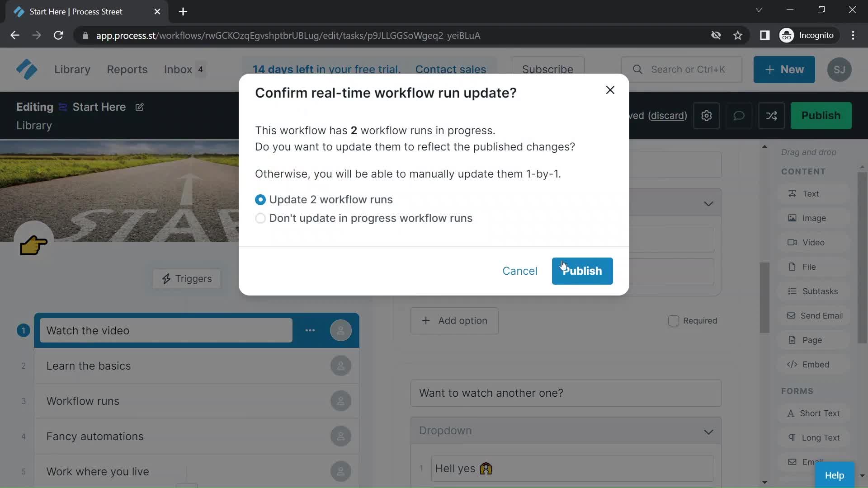This screenshot has width=868, height=488.
Task: Open the workflow shuffle/randomize icon
Action: tap(771, 115)
